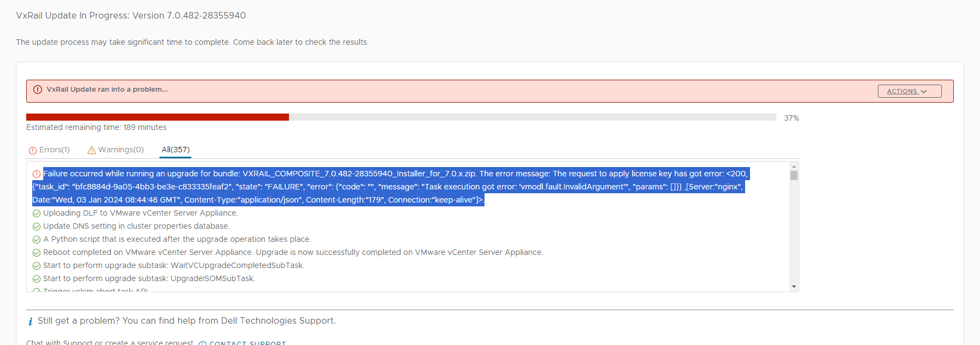Open the ACTIONS dropdown menu

coord(910,91)
